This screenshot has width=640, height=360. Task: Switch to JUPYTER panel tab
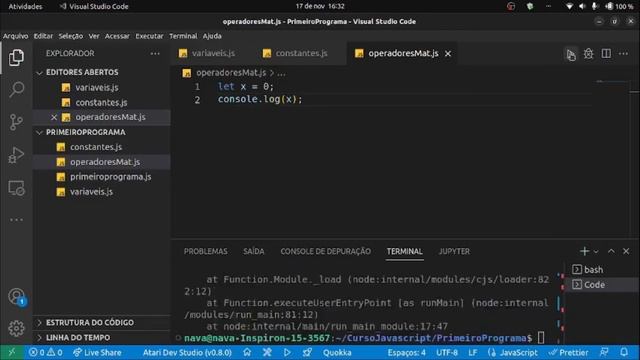click(454, 251)
